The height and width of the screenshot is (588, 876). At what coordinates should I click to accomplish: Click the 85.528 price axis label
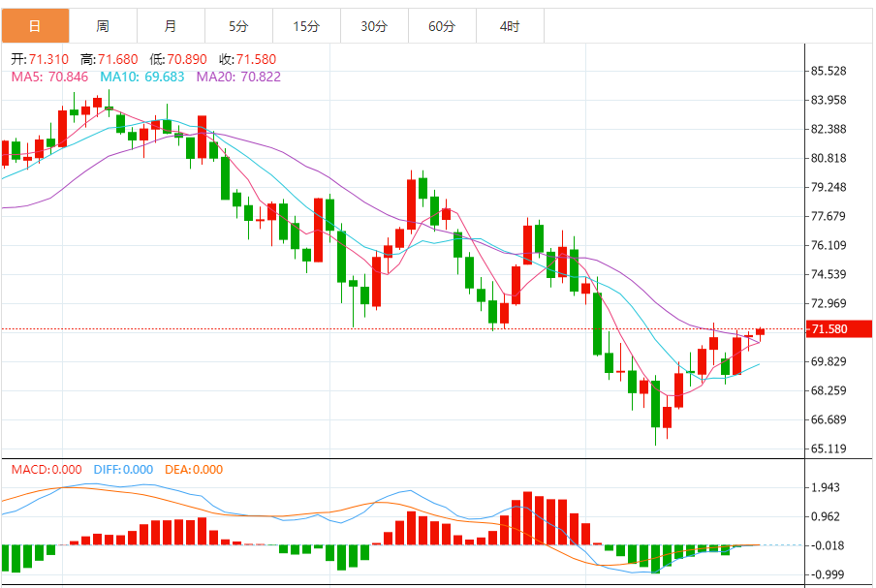tap(829, 71)
